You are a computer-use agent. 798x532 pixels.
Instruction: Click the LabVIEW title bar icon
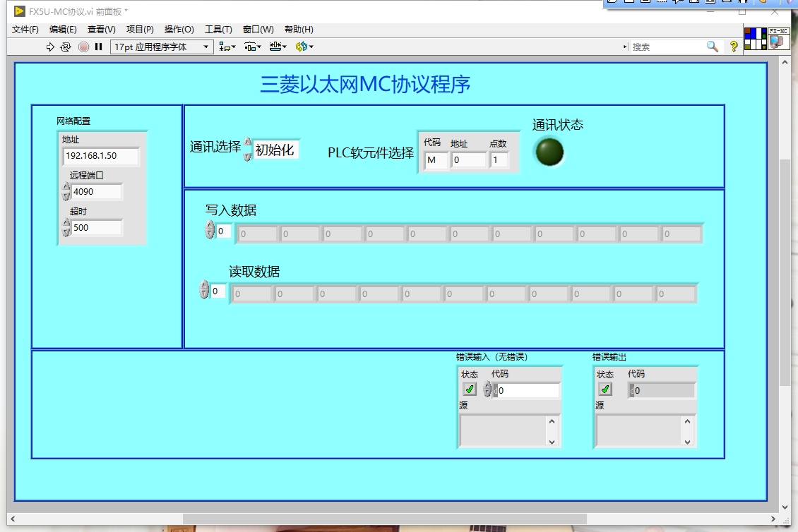tap(20, 11)
